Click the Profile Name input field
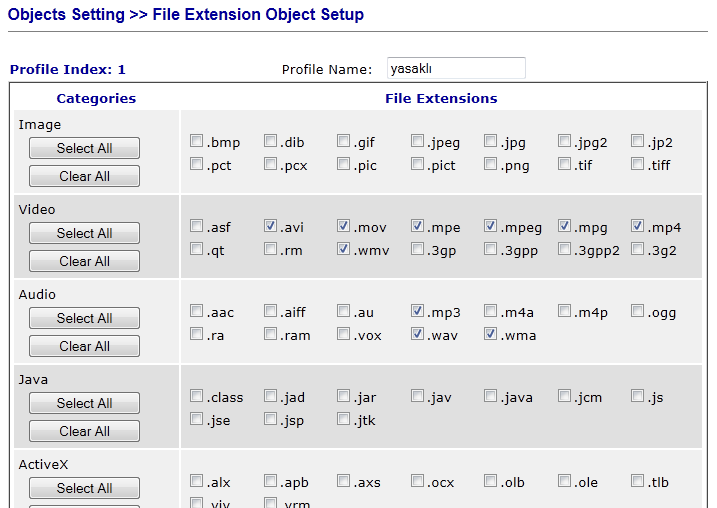This screenshot has height=508, width=717. pyautogui.click(x=455, y=68)
